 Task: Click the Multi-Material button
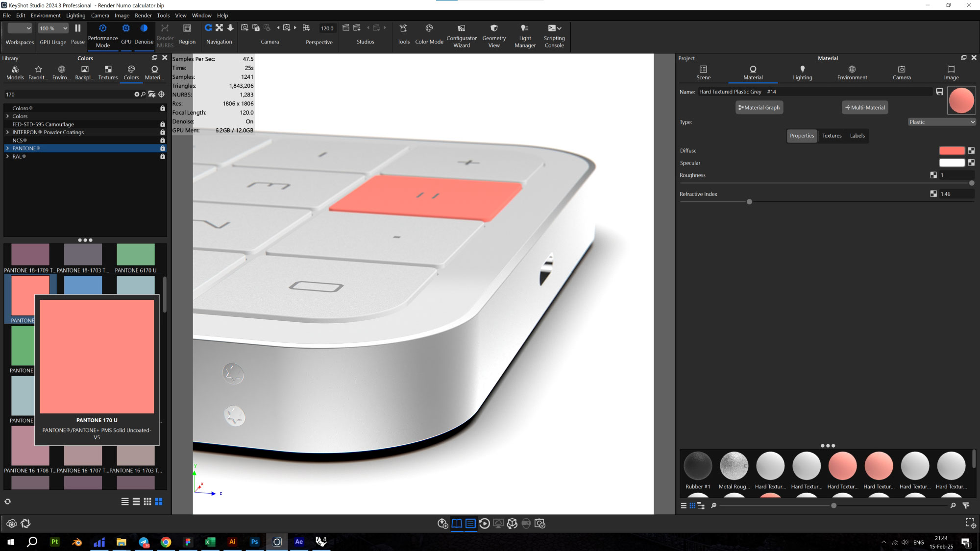tap(865, 107)
